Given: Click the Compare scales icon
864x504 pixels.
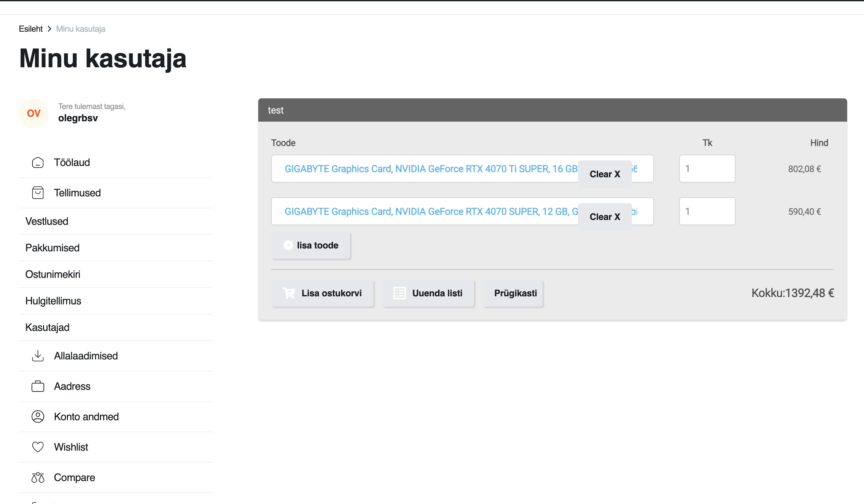Looking at the screenshot, I should 38,477.
